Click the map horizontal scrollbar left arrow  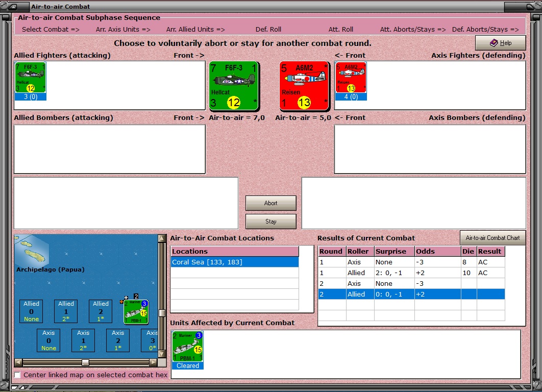18,362
